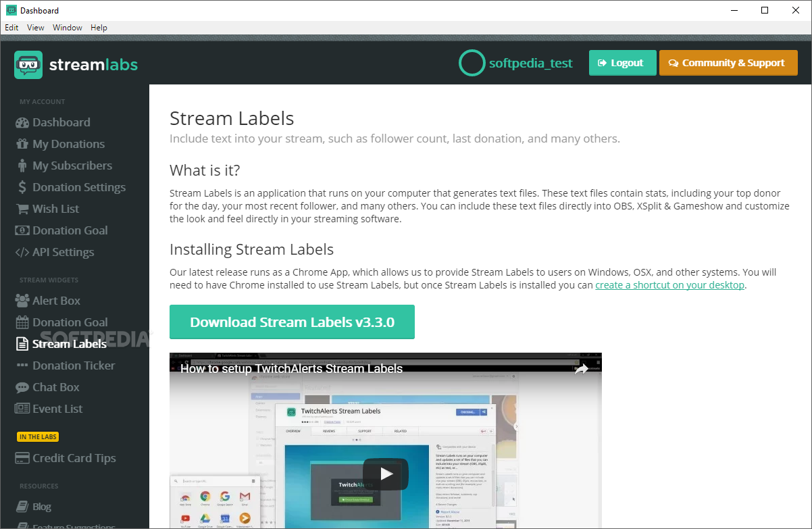Screen dimensions: 812x529
Task: Open Community & Support
Action: pyautogui.click(x=728, y=63)
